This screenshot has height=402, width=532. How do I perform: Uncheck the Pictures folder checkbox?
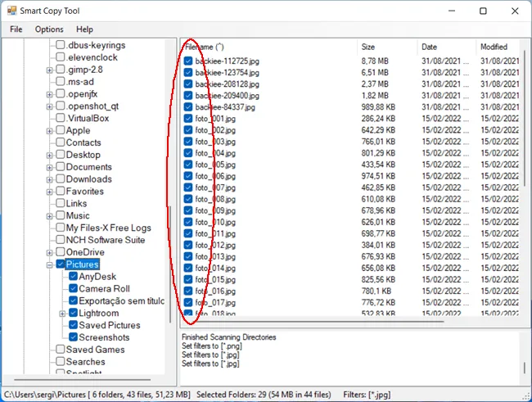click(60, 264)
